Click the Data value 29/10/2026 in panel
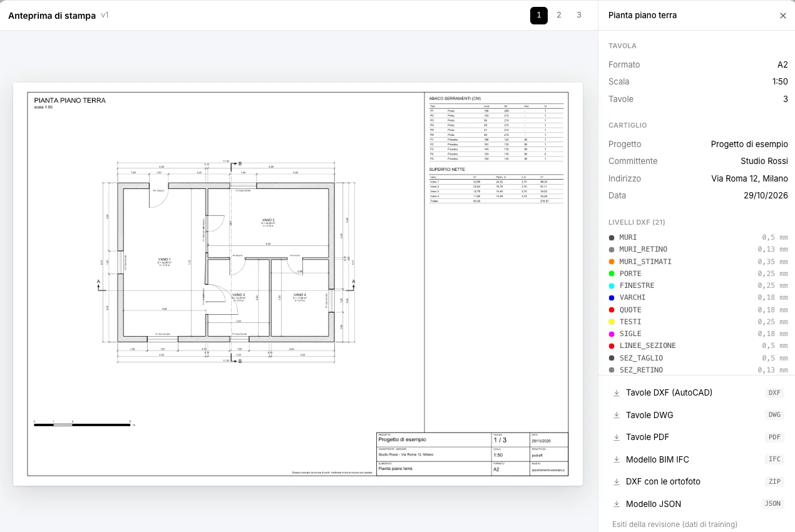This screenshot has width=795, height=532. tap(766, 195)
